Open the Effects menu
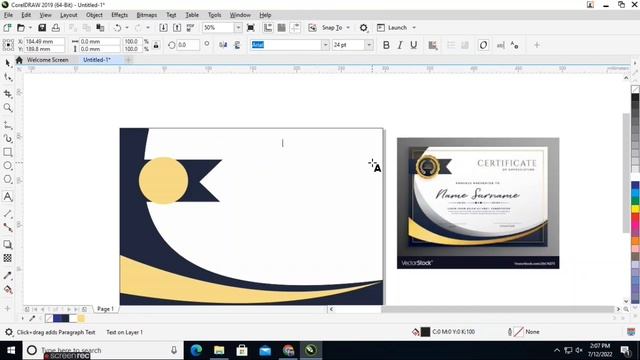 pyautogui.click(x=120, y=15)
